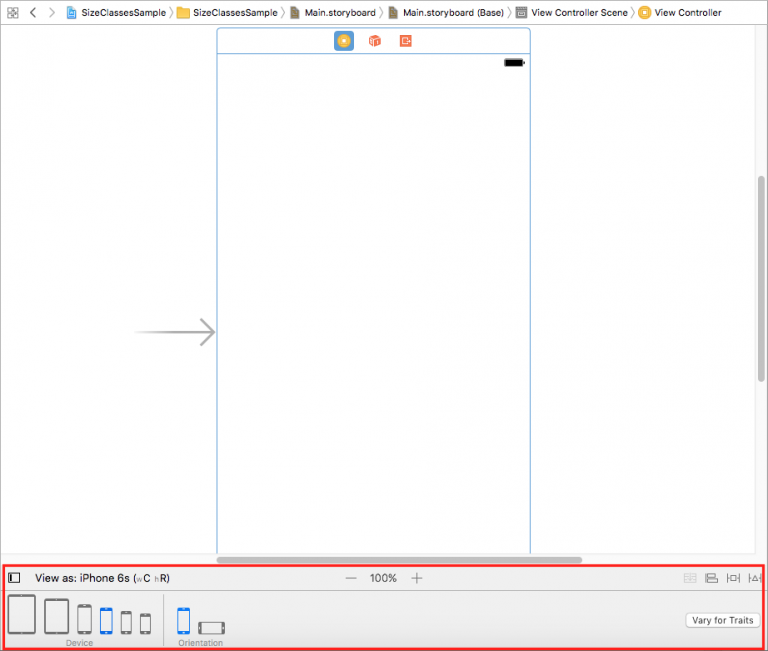Toggle the document outline panel
768x651 pixels.
point(14,578)
